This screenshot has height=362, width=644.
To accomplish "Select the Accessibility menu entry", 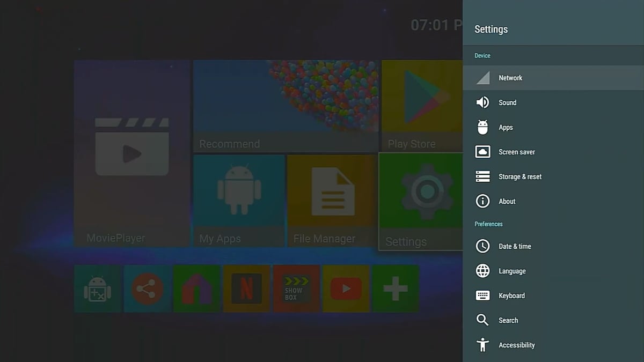I will pos(553,345).
